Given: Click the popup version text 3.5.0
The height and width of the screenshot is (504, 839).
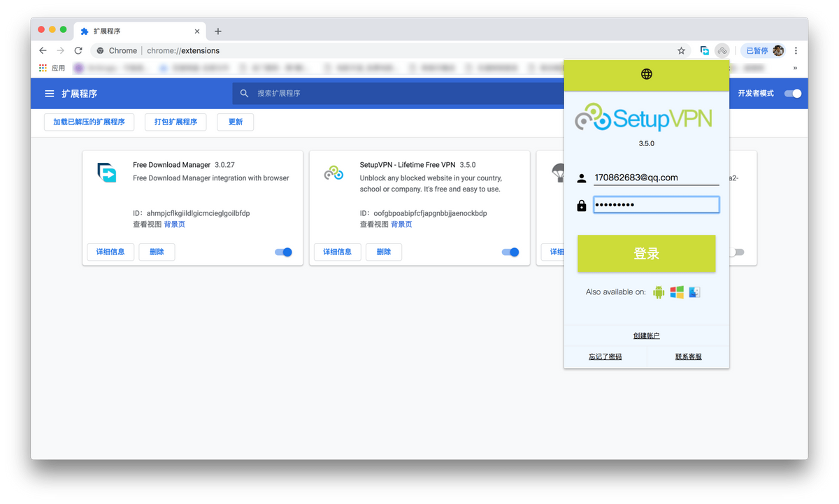Looking at the screenshot, I should coord(647,143).
